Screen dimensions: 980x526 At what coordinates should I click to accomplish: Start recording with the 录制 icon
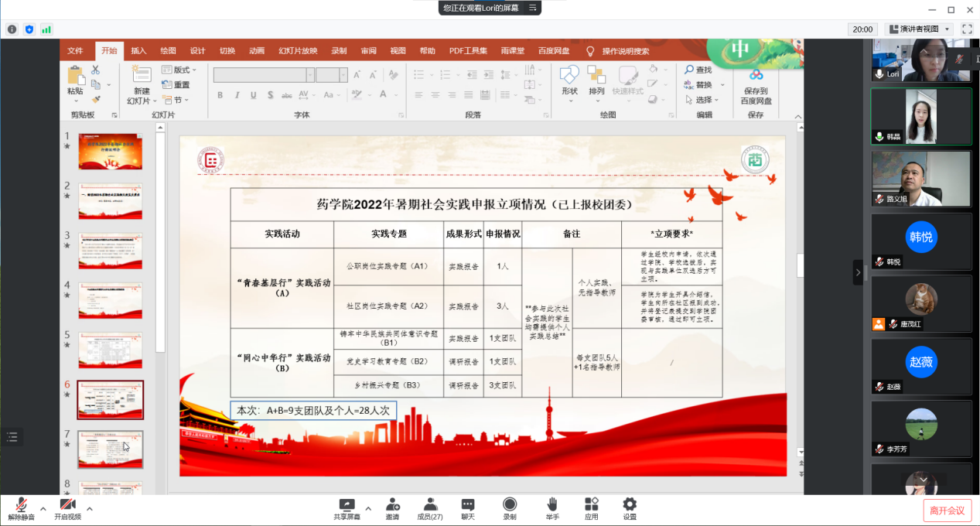[510, 508]
